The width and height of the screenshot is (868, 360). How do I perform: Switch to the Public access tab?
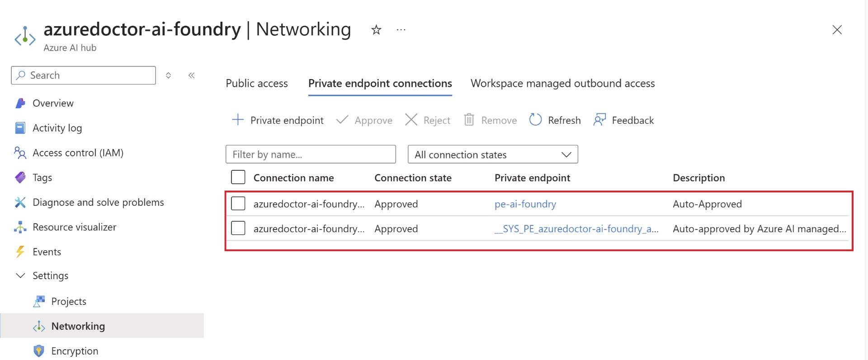257,84
